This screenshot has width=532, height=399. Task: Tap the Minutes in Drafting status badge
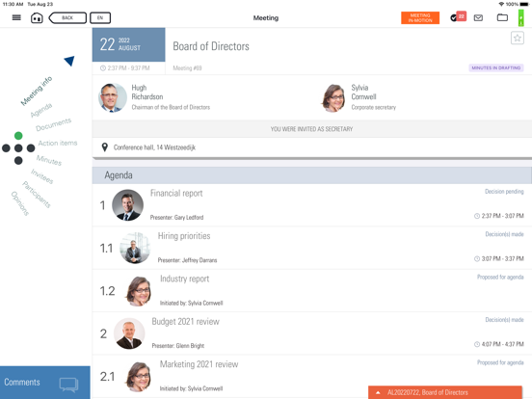pyautogui.click(x=496, y=67)
